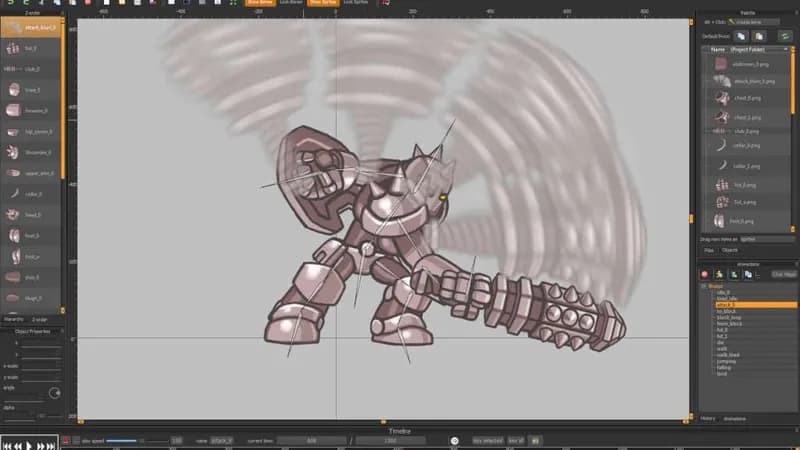
Task: Select the upper_arm_0 sprite in Z-order list
Action: [31, 173]
